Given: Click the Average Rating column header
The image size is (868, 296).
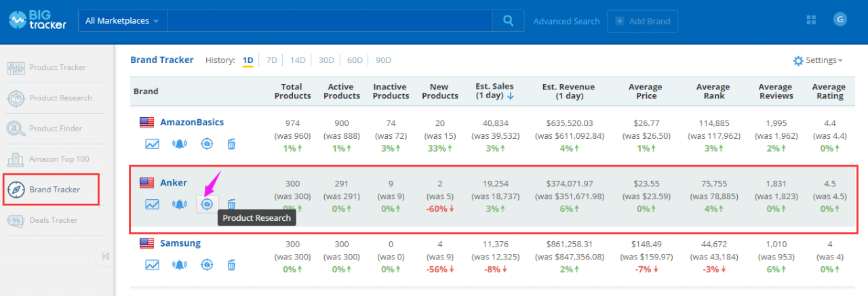Looking at the screenshot, I should (829, 91).
